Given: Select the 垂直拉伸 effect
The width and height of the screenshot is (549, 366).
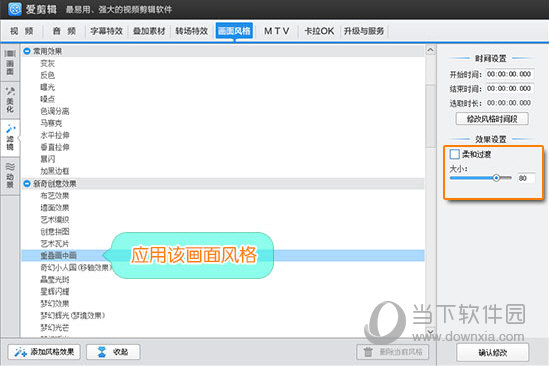Looking at the screenshot, I should pyautogui.click(x=55, y=147).
